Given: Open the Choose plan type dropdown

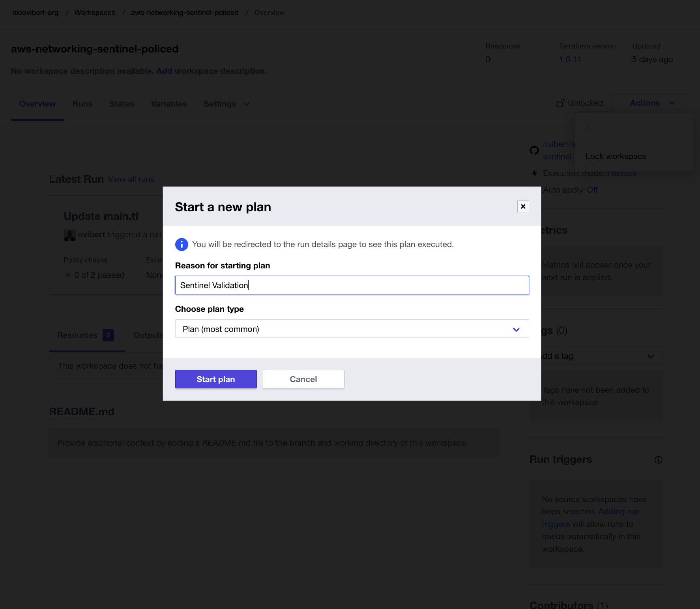Looking at the screenshot, I should pyautogui.click(x=352, y=329).
